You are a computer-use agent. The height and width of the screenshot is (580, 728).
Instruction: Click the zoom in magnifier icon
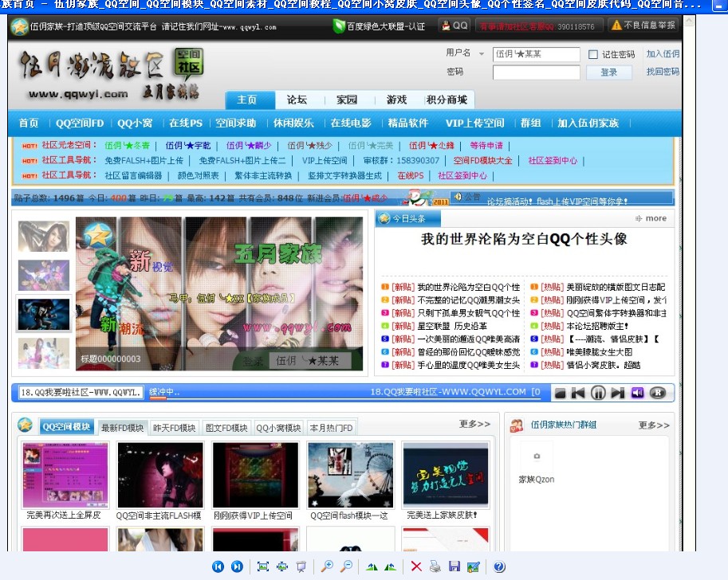click(x=326, y=566)
